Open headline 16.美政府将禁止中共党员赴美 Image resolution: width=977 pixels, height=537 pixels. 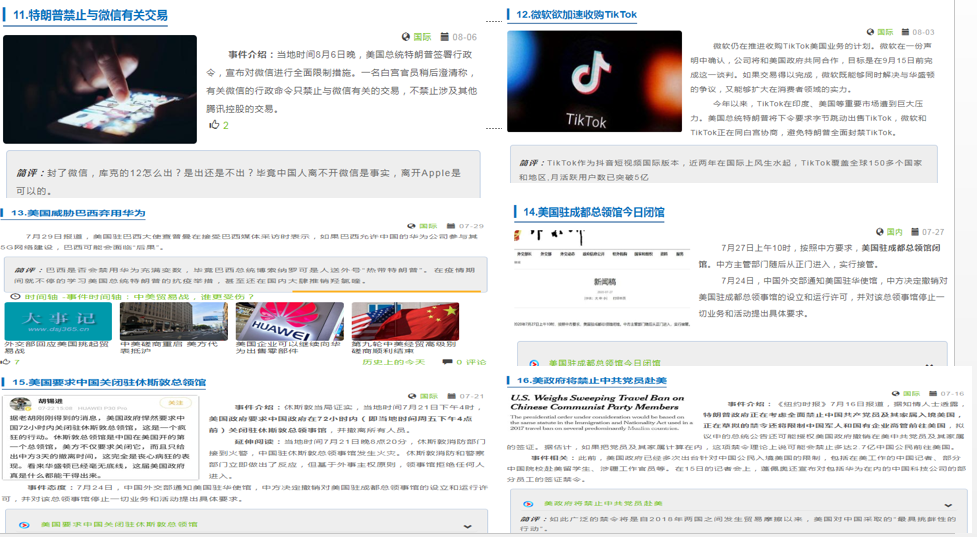(x=591, y=380)
